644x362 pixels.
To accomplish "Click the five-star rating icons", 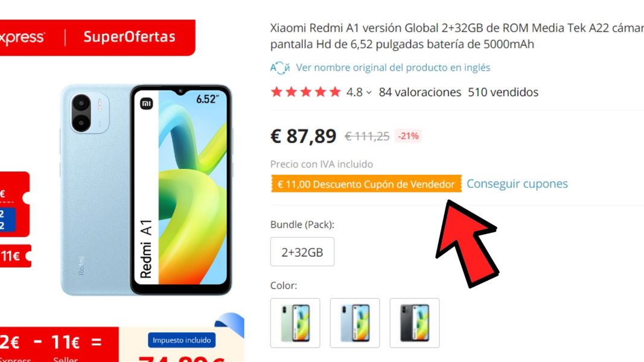I will click(x=305, y=92).
